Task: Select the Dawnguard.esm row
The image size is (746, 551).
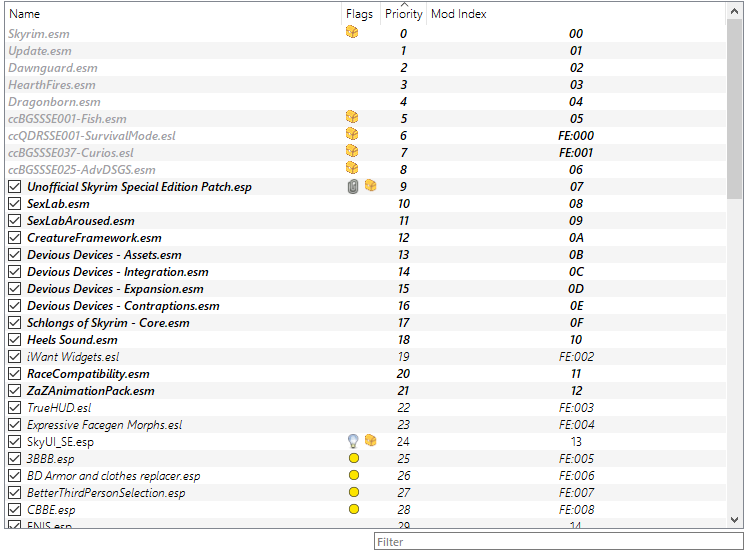Action: (365, 68)
